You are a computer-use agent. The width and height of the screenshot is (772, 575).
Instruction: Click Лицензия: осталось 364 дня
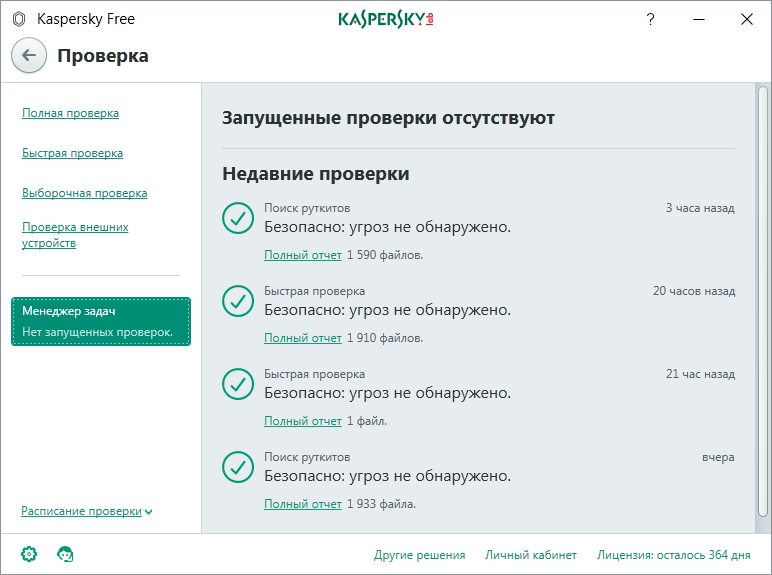coord(674,555)
